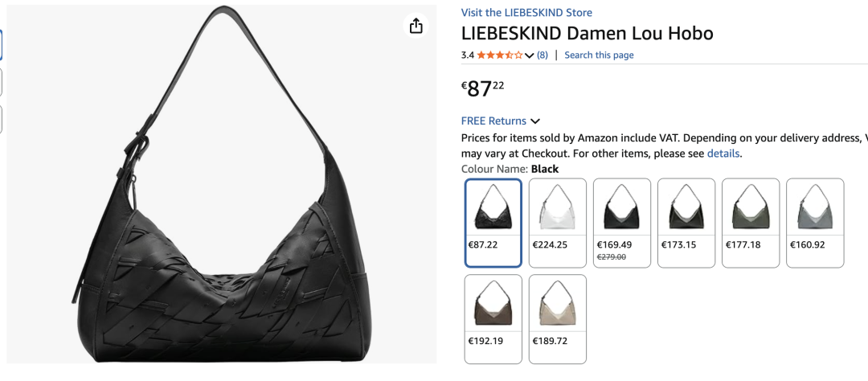The width and height of the screenshot is (868, 381).
Task: Select the first image thumbnail on left edge
Action: coord(1,45)
